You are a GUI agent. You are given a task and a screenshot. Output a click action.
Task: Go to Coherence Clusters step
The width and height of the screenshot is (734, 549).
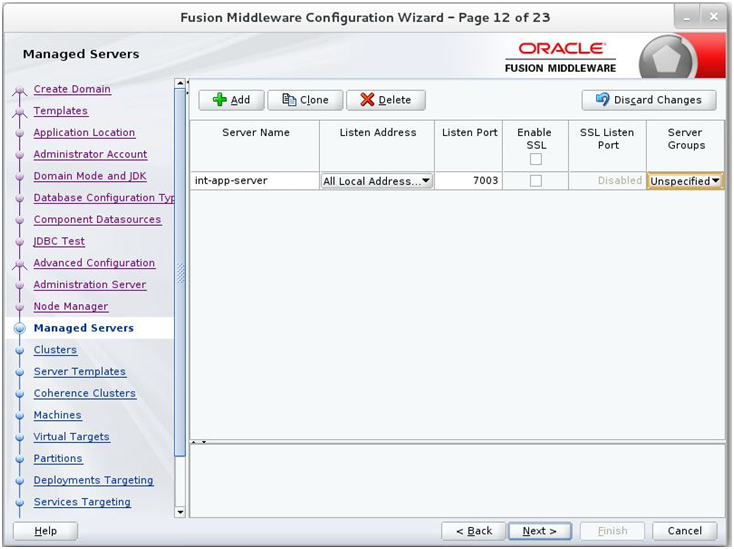click(85, 393)
